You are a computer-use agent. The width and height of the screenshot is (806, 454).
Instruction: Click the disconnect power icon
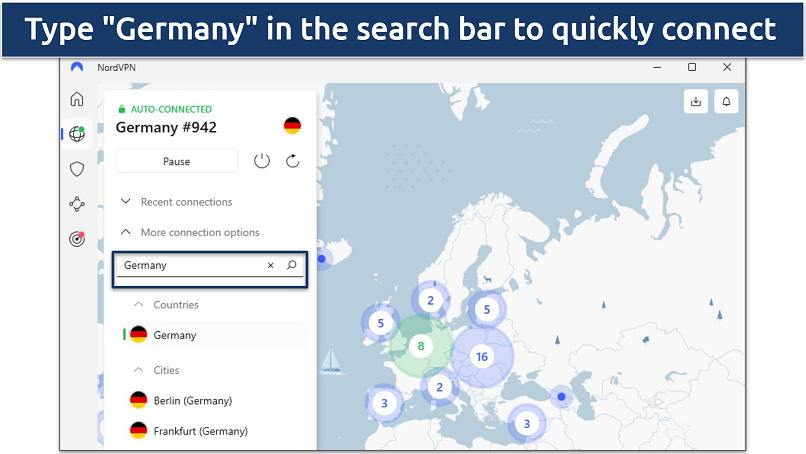(262, 161)
